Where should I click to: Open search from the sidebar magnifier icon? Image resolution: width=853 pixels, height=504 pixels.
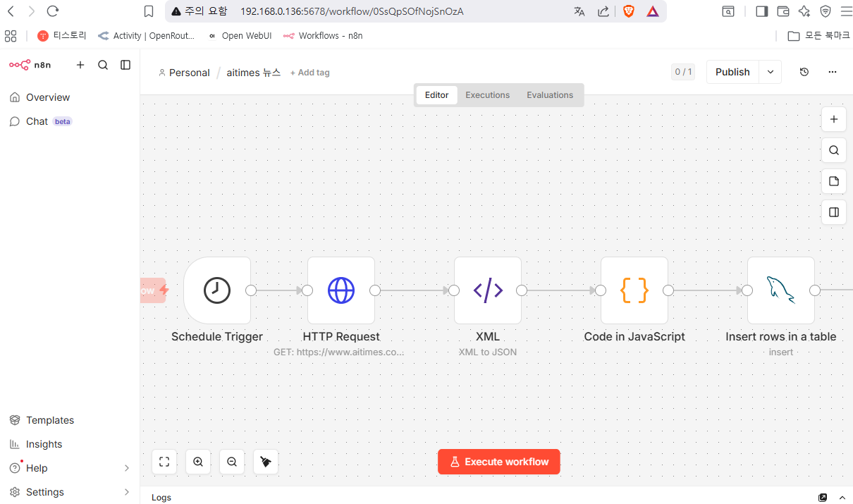pos(103,65)
